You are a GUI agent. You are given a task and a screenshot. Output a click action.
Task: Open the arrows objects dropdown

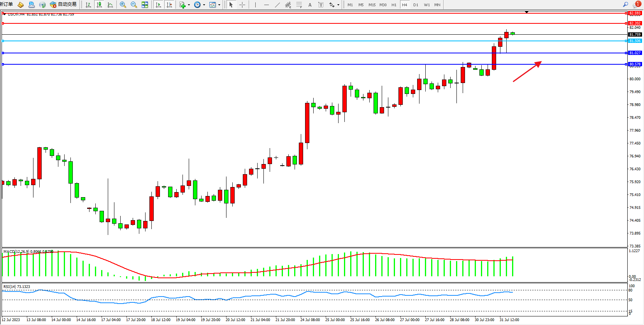[x=338, y=5]
